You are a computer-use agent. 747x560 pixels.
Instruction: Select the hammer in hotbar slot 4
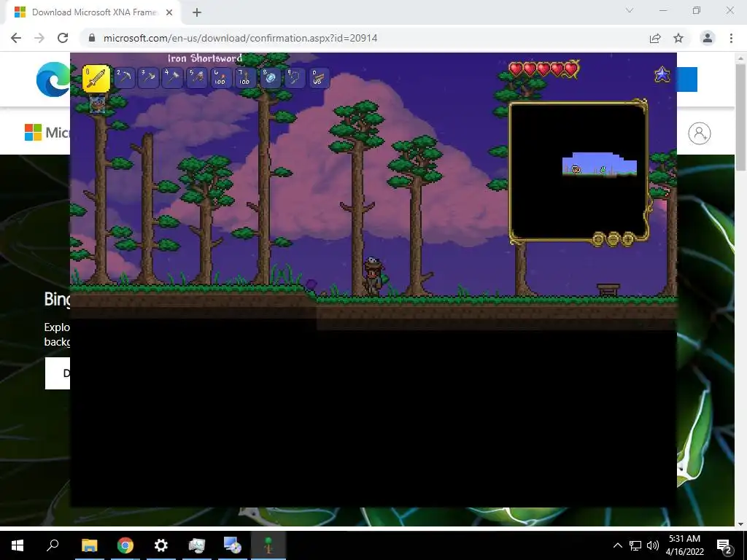(172, 77)
